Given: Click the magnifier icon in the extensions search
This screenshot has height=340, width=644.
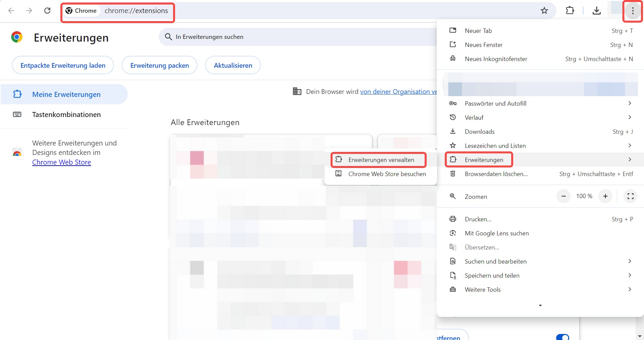Looking at the screenshot, I should [x=168, y=37].
